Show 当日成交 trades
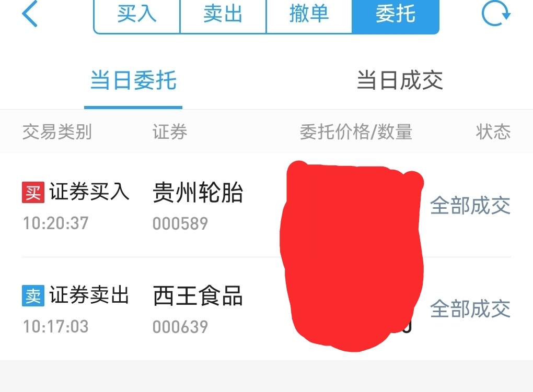The image size is (533, 392). [x=400, y=80]
